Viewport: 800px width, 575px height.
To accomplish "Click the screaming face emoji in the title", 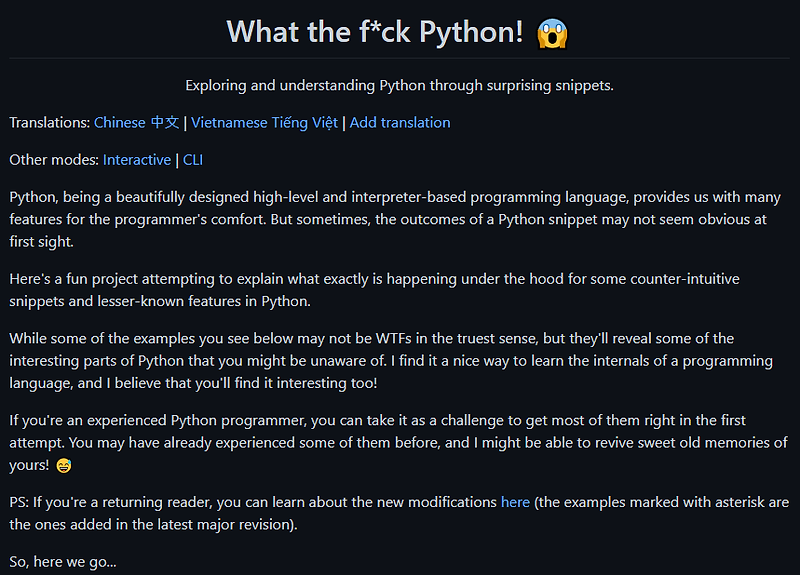I will (552, 34).
